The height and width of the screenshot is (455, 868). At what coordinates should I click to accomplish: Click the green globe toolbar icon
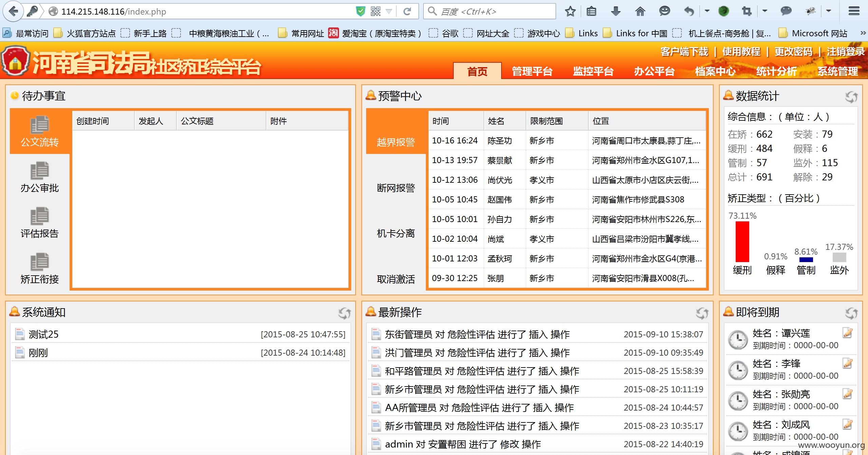click(x=723, y=12)
